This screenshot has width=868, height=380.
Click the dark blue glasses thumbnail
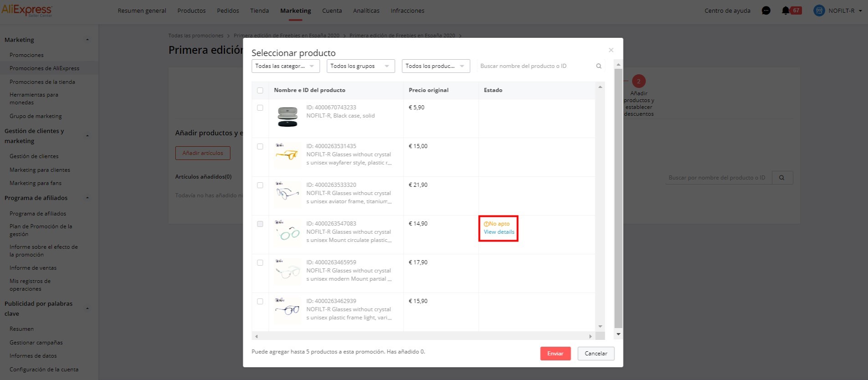tap(287, 311)
